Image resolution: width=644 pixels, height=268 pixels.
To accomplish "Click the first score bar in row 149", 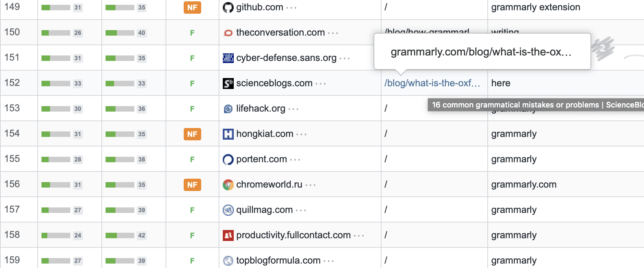I will [x=56, y=8].
